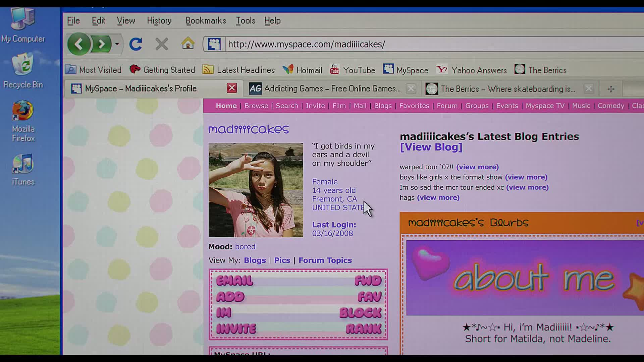Click Blogs in MySpace navigation bar
Screen dimensions: 644x362
[383, 106]
